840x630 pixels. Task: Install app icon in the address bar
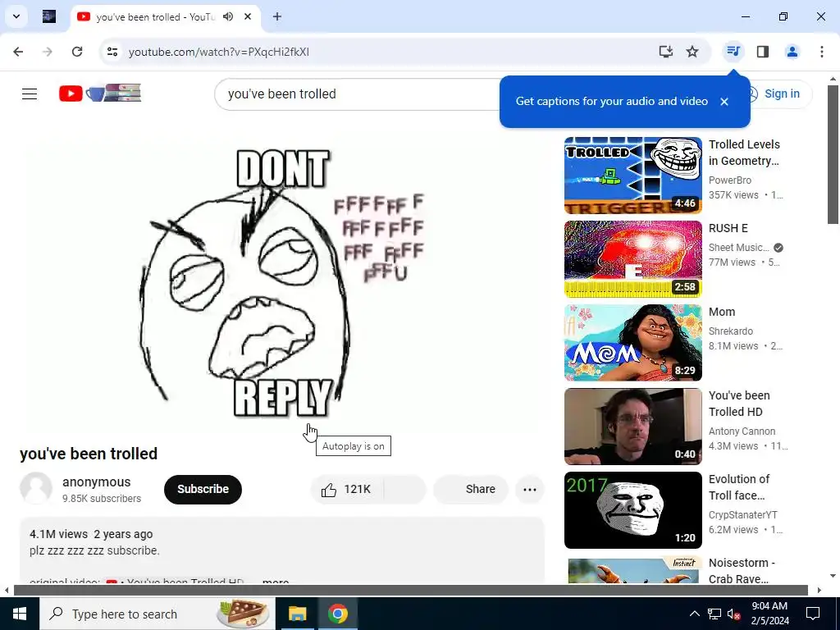(x=665, y=52)
